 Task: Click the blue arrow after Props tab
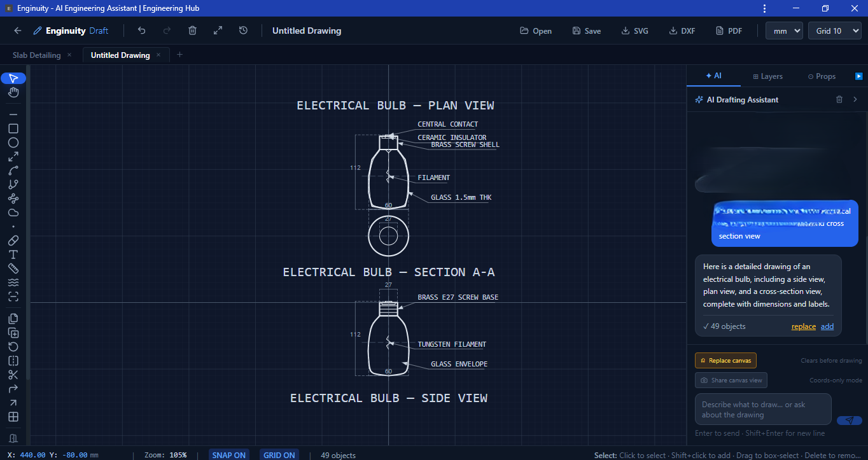pos(858,76)
